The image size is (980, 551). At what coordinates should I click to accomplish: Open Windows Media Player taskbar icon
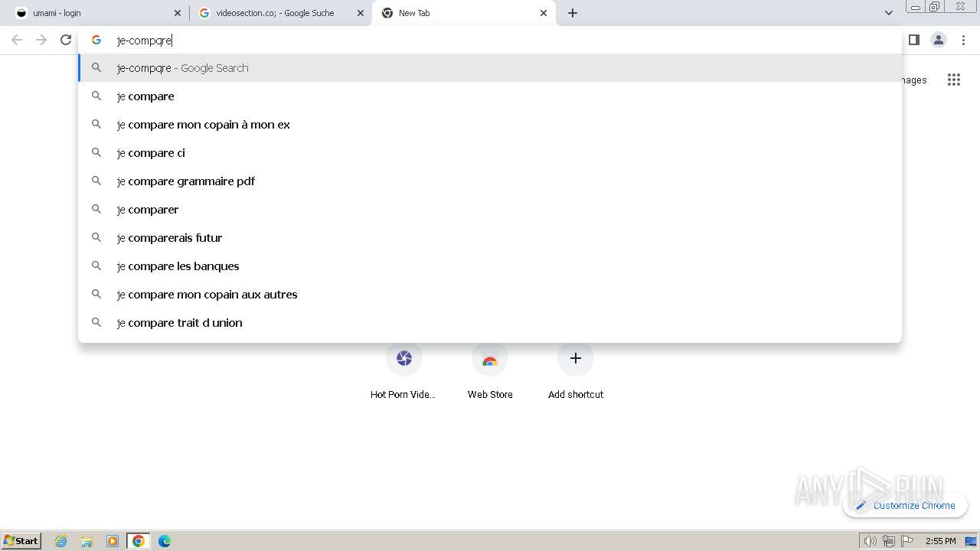(x=113, y=541)
